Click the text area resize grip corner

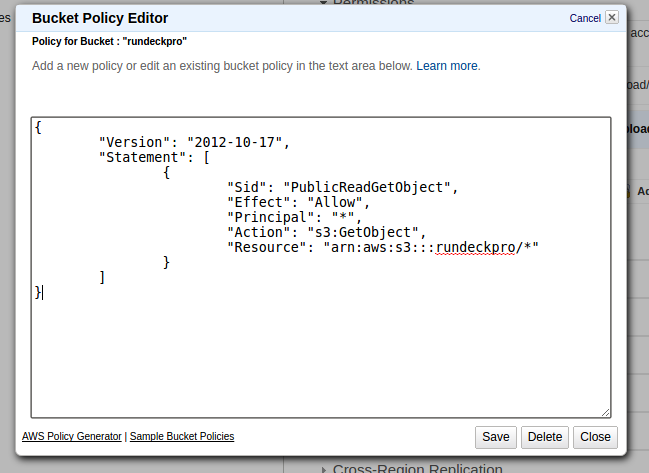[606, 412]
